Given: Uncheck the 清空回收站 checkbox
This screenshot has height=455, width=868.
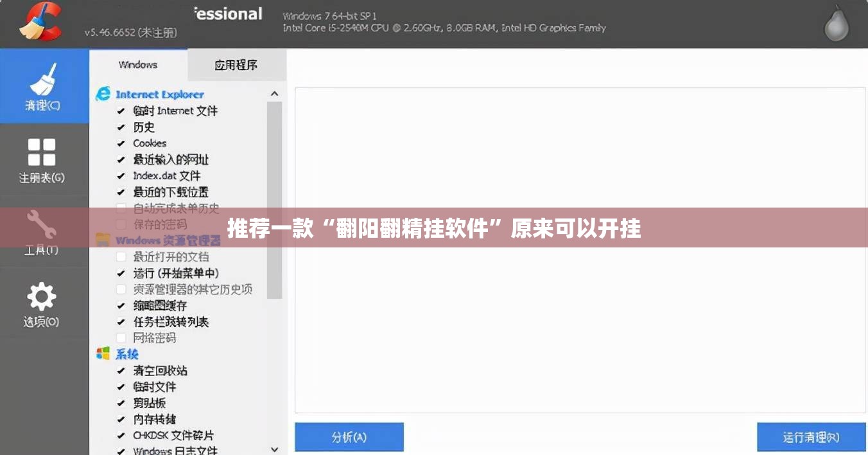Looking at the screenshot, I should click(x=121, y=371).
